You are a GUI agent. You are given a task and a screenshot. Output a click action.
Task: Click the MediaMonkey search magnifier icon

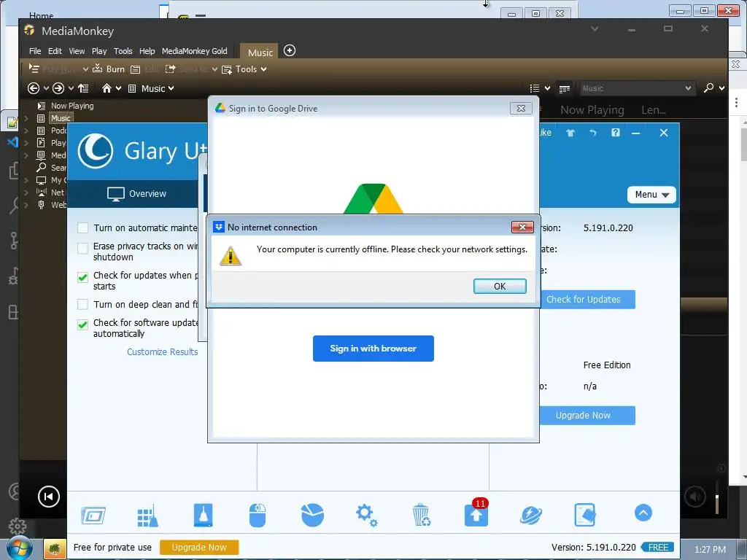click(709, 87)
